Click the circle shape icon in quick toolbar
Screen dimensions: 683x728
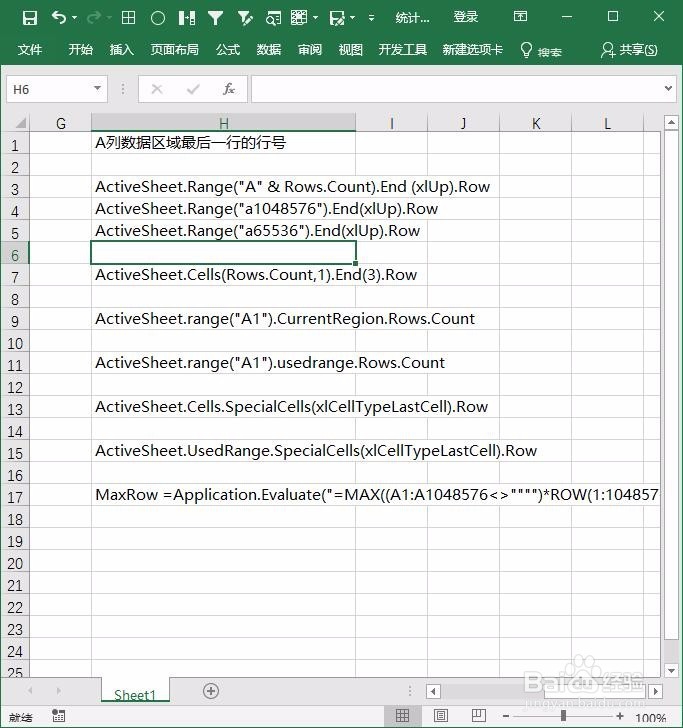point(158,18)
